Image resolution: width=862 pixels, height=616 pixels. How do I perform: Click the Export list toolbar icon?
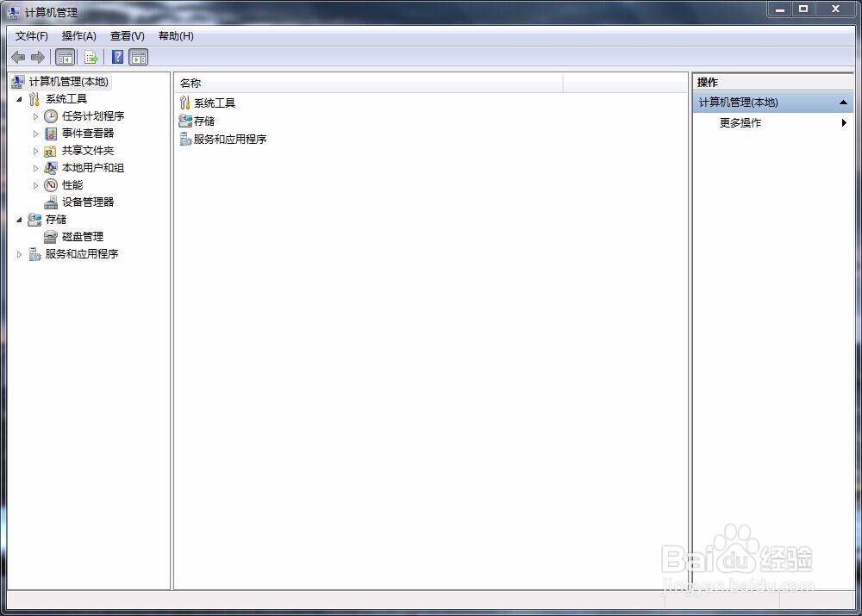[x=91, y=57]
